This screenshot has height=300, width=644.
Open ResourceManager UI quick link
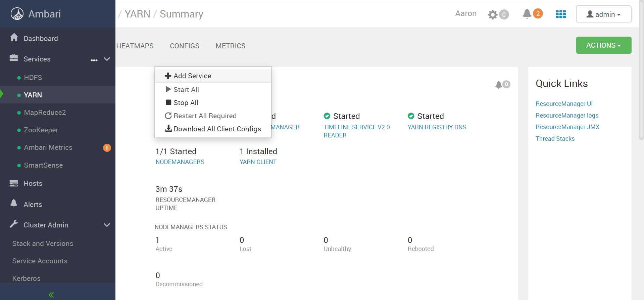pos(564,104)
